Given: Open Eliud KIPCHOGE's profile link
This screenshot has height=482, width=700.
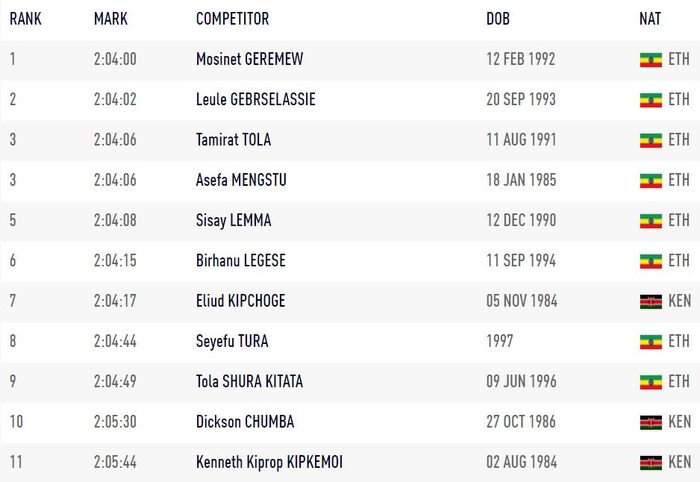Looking at the screenshot, I should [x=243, y=300].
